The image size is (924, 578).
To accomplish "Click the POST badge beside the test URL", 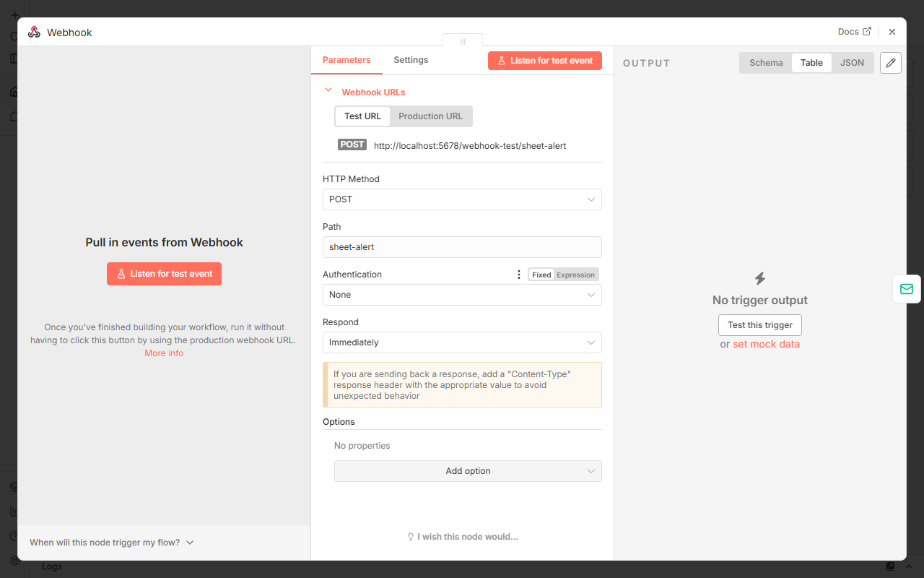I will [x=352, y=145].
